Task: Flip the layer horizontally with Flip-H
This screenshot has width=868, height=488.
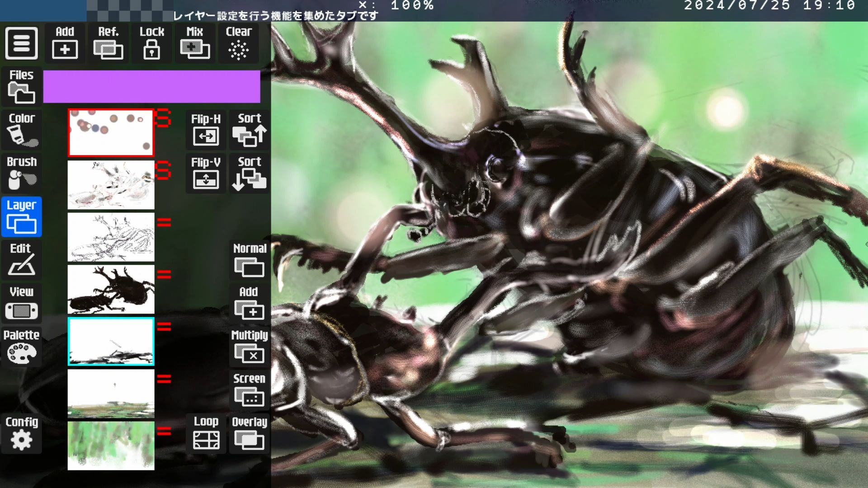Action: [206, 130]
